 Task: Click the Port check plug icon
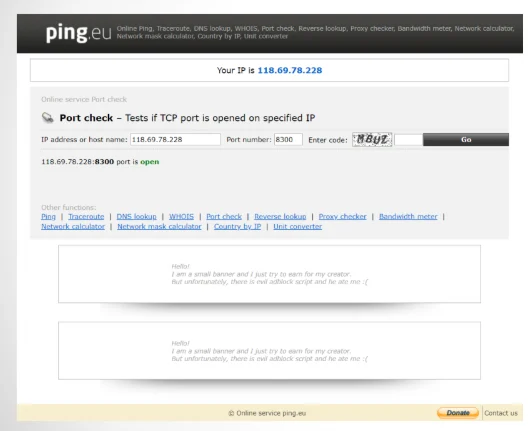(48, 118)
